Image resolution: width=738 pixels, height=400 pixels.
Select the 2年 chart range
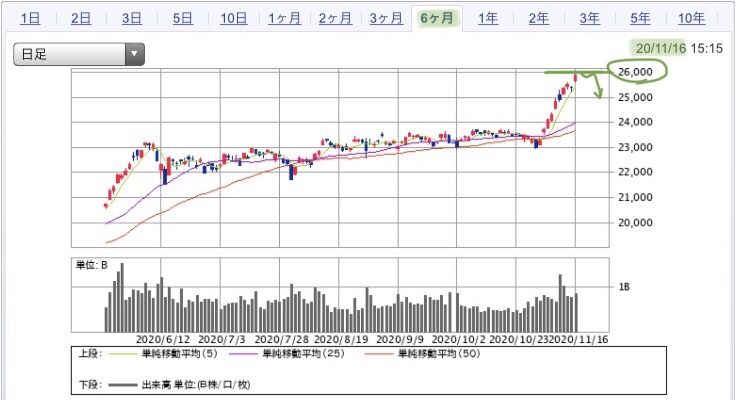[x=538, y=18]
